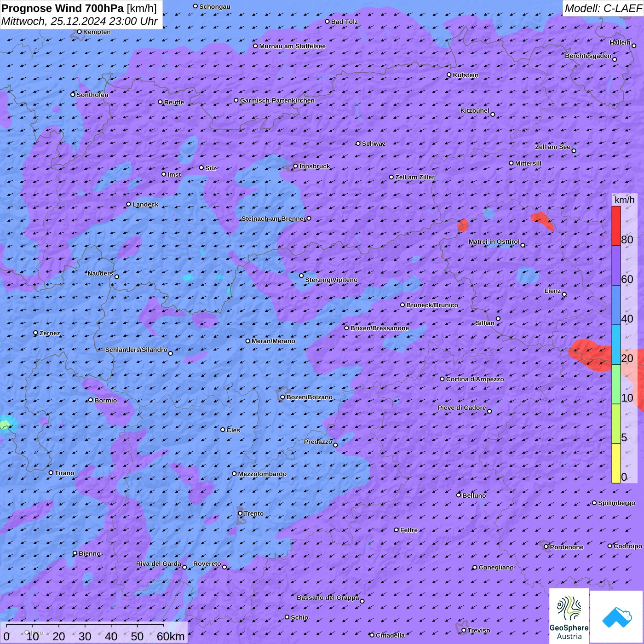Click the blue cloud-arrow logo in the corner
This screenshot has width=644, height=644.
click(x=616, y=617)
